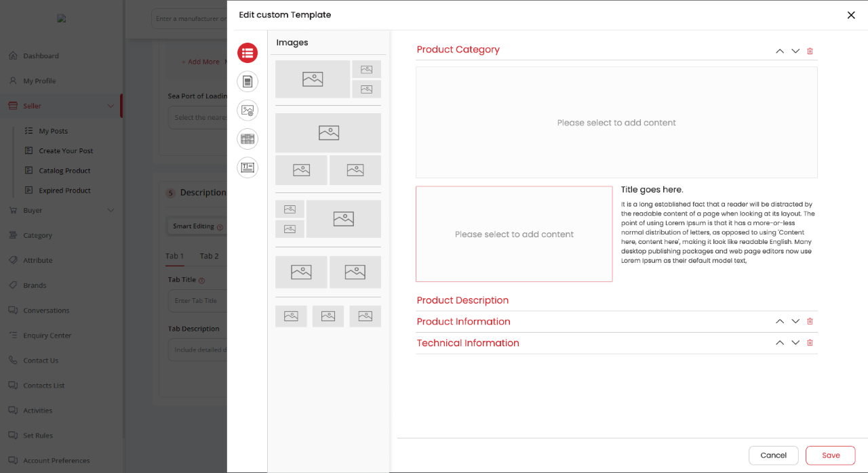Screen dimensions: 868x473
Task: Close the Edit custom Template dialog
Action: pos(851,15)
